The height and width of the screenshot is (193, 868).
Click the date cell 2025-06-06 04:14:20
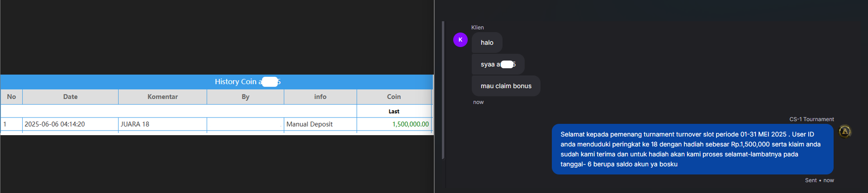(70, 124)
